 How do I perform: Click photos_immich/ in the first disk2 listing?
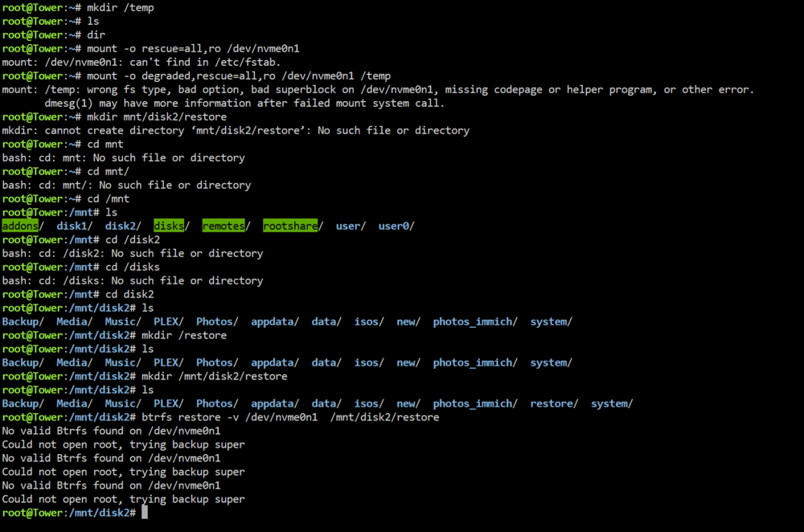point(475,321)
